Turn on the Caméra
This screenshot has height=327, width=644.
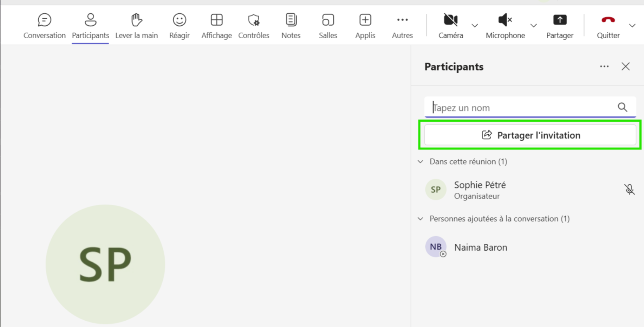[x=451, y=26]
